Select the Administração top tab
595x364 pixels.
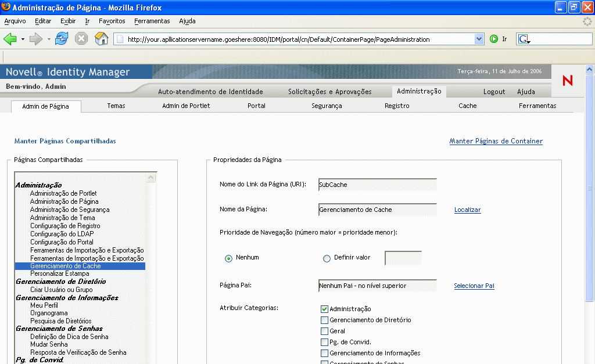coord(419,91)
